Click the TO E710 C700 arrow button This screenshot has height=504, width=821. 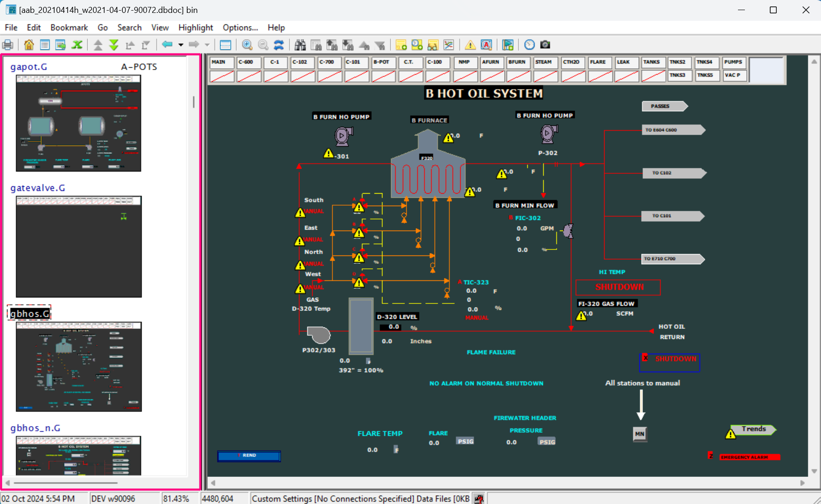[673, 259]
